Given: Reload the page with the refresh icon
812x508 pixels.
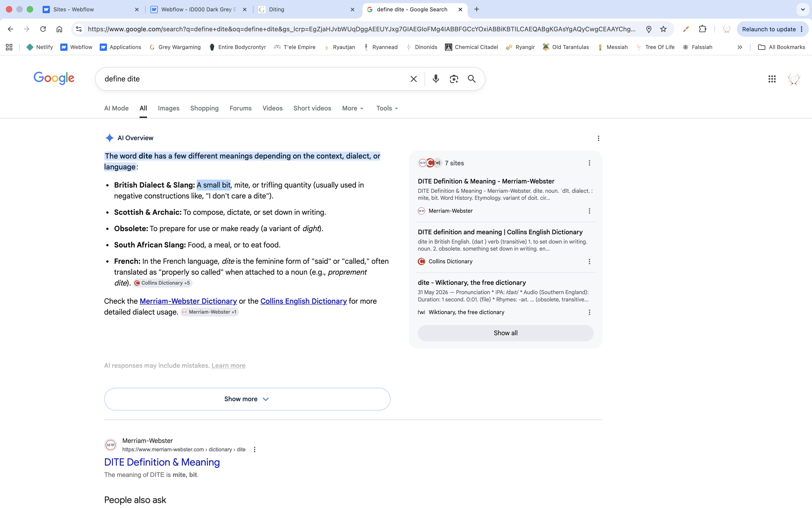Looking at the screenshot, I should [43, 29].
